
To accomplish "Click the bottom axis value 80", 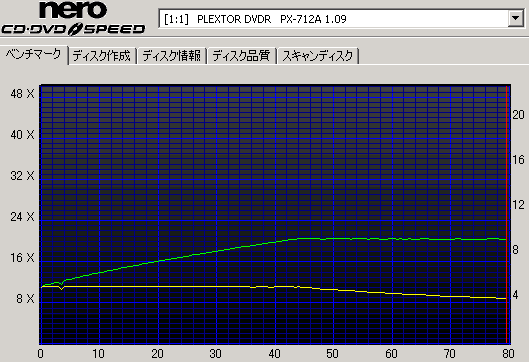I will pos(508,354).
